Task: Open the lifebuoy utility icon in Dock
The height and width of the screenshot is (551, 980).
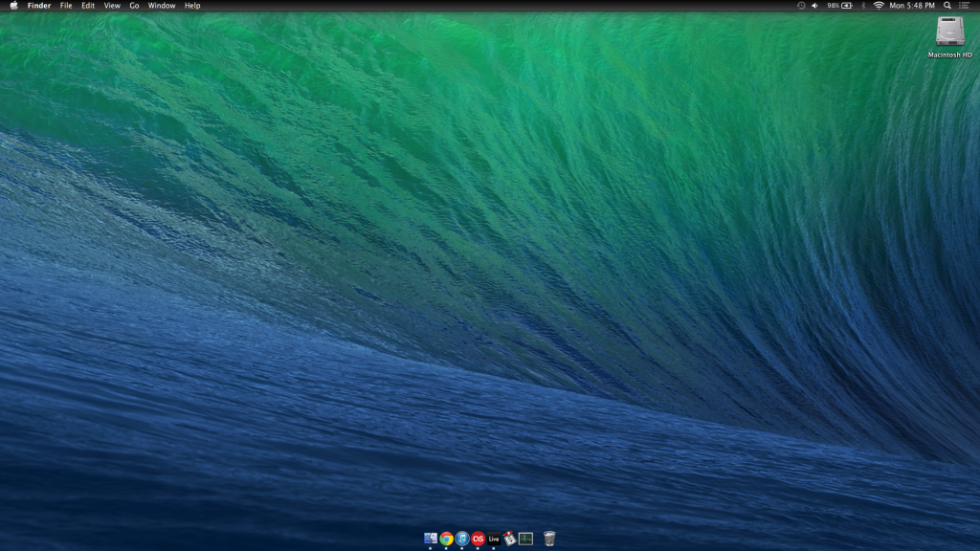Action: (509, 539)
